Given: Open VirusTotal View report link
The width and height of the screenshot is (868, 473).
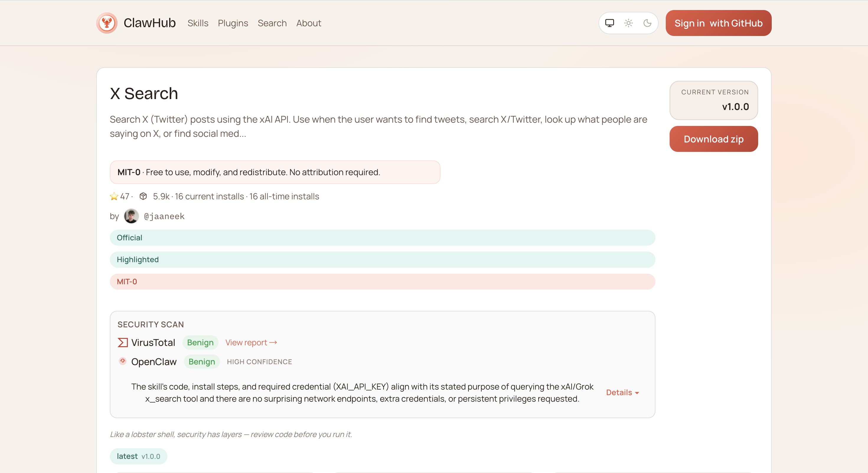Looking at the screenshot, I should click(251, 342).
